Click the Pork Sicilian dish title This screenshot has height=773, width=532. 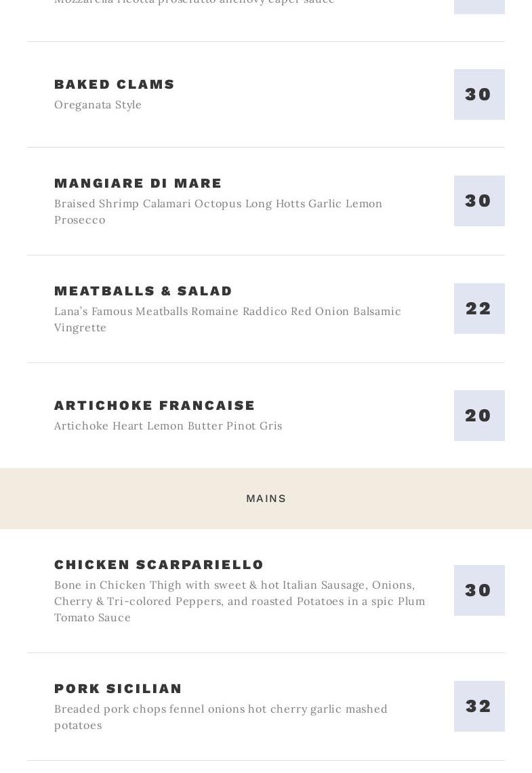(x=118, y=689)
